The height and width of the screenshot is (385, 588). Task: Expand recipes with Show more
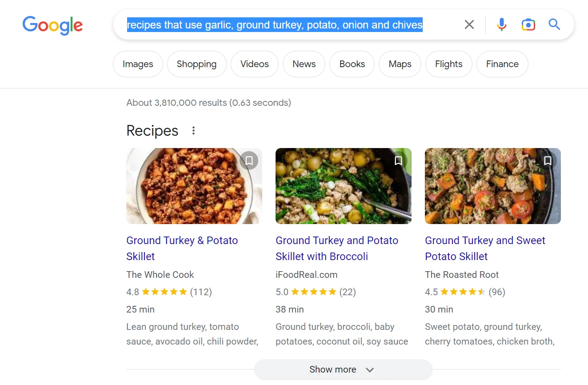coord(343,369)
